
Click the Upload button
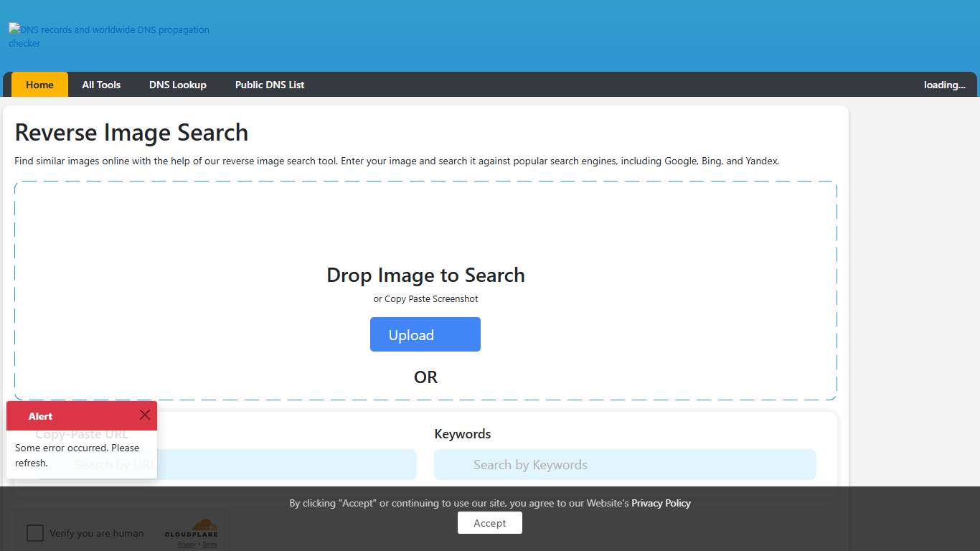pos(425,334)
